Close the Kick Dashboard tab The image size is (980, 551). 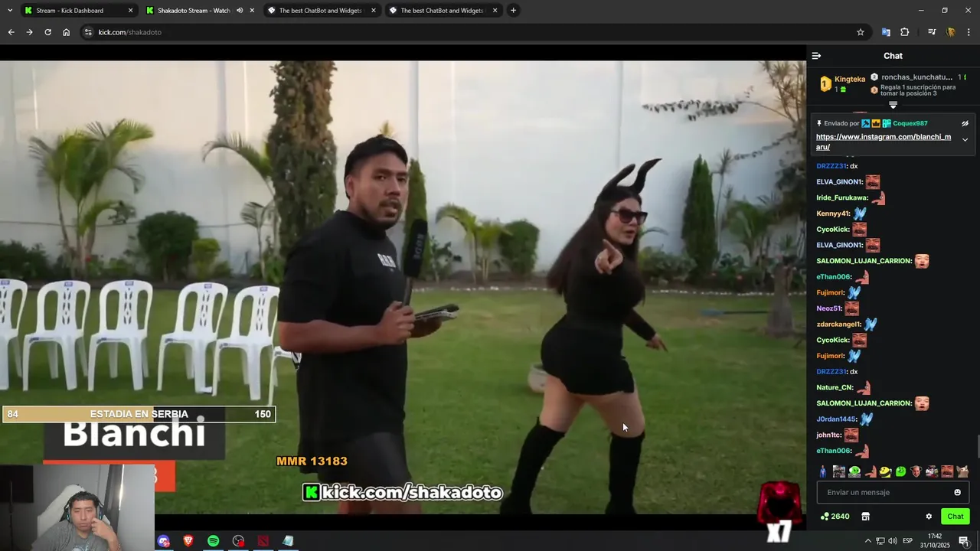[x=130, y=11]
